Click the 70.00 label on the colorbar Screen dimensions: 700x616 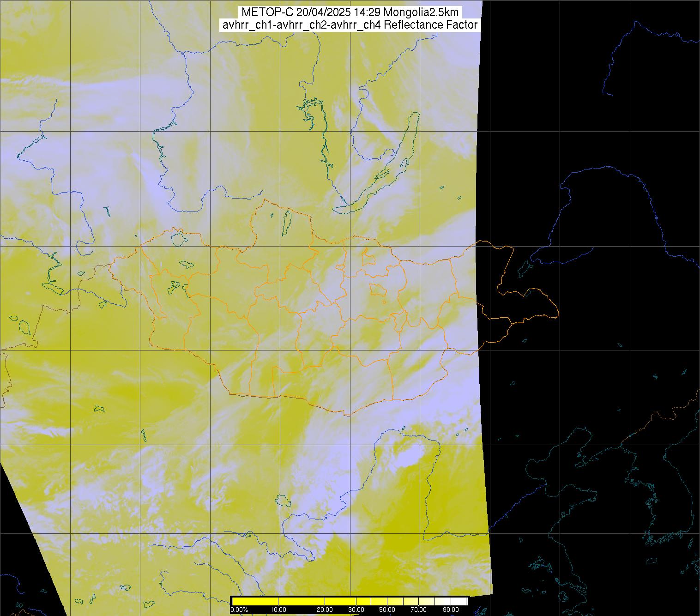pyautogui.click(x=419, y=610)
